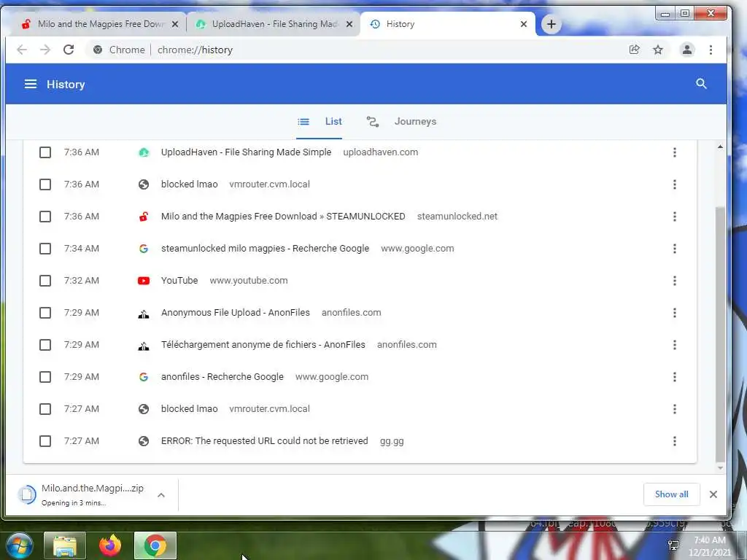Click Show all downloads button
This screenshot has width=747, height=560.
(671, 494)
